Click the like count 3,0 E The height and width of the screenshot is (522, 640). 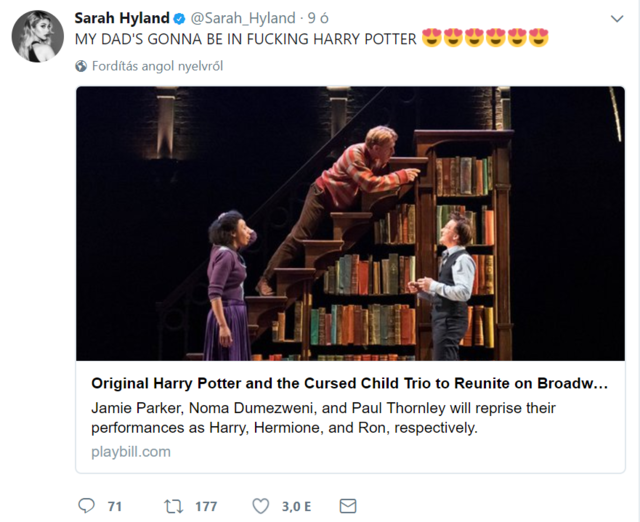[x=296, y=506]
